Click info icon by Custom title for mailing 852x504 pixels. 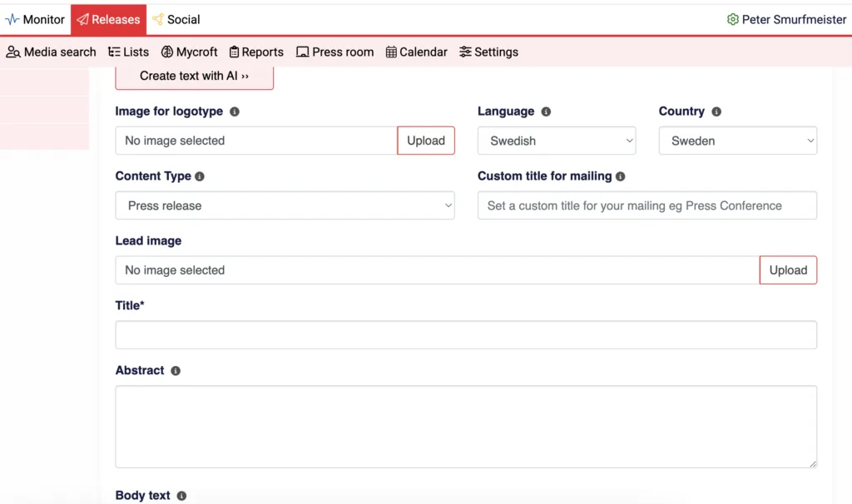pos(621,176)
